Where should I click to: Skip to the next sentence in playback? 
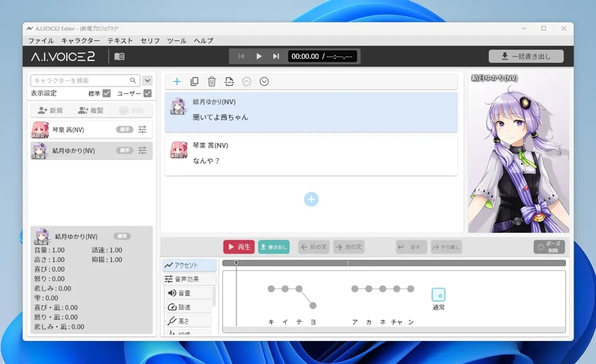(276, 56)
